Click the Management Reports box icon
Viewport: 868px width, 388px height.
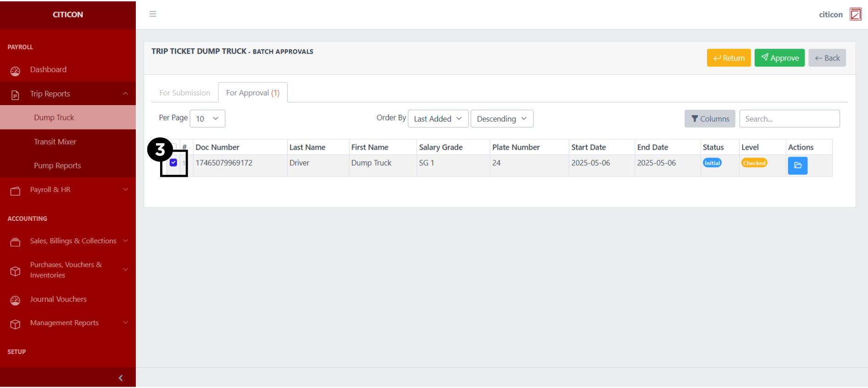click(15, 324)
